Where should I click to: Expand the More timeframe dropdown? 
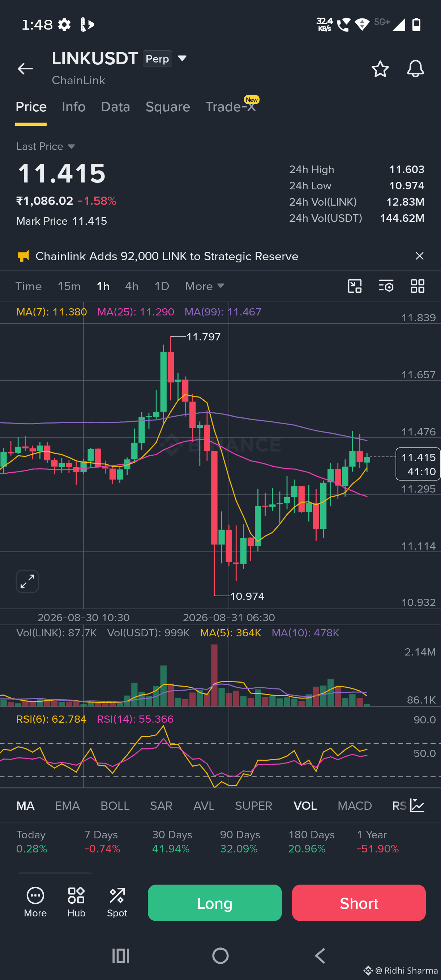pos(204,286)
